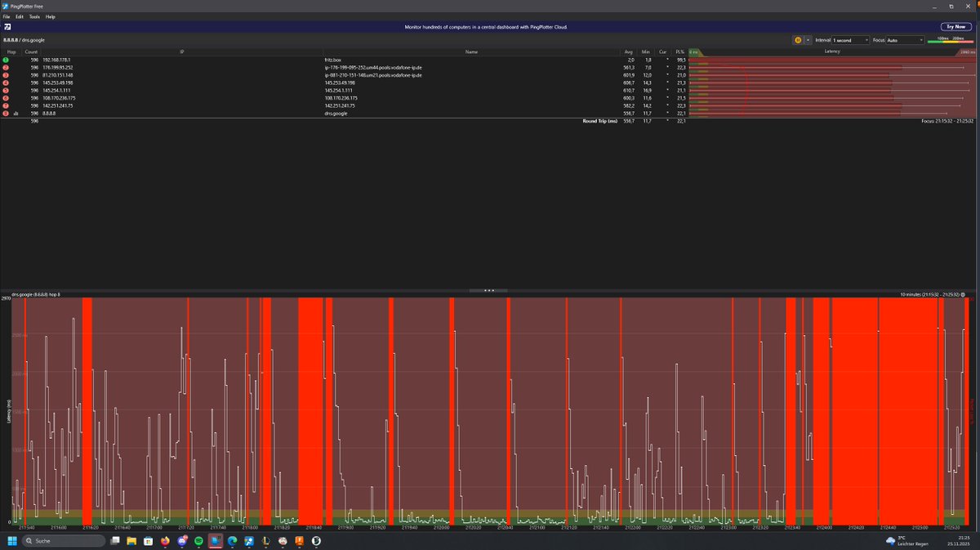Image resolution: width=980 pixels, height=550 pixels.
Task: Open the arrow menu beside the pause button
Action: tap(808, 39)
